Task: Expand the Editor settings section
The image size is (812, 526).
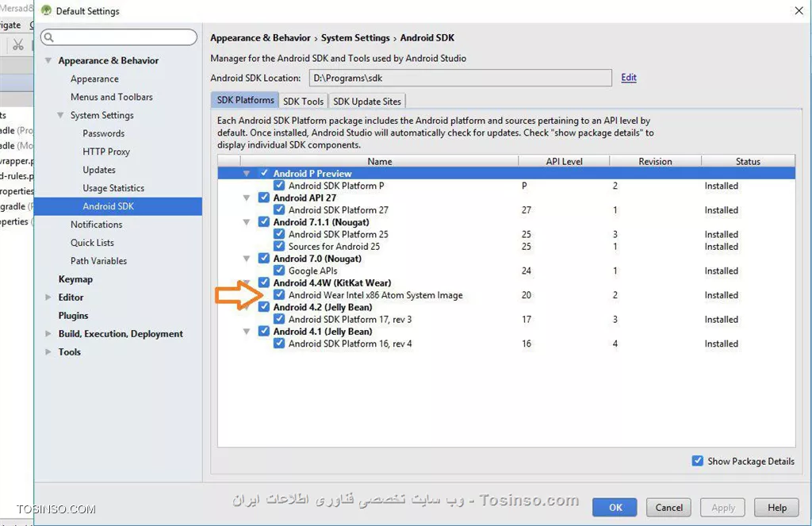Action: 48,297
